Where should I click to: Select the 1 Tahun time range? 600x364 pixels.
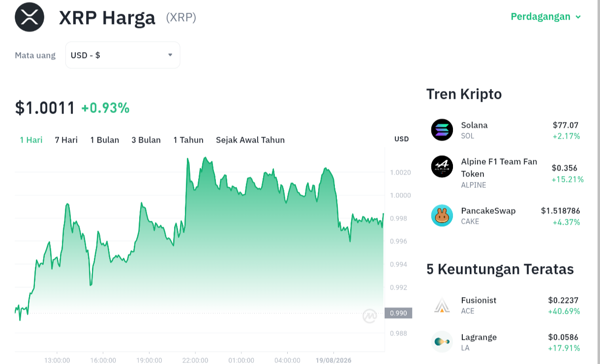point(188,140)
